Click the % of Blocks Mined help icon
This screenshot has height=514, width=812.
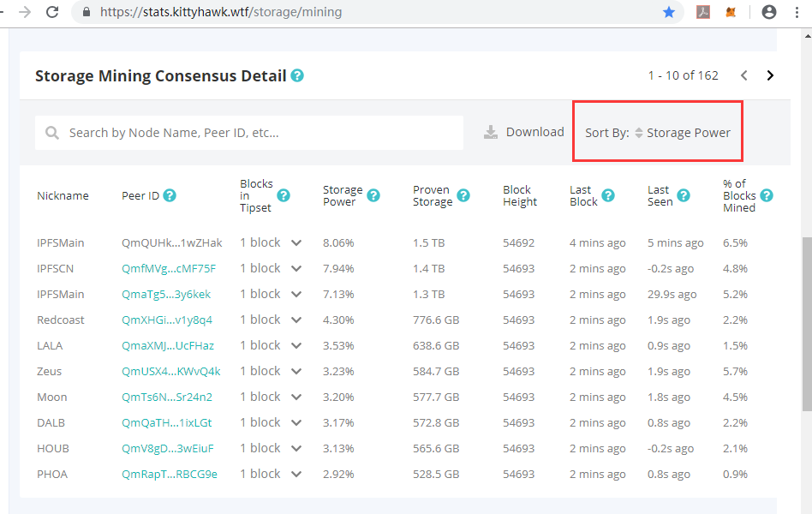[767, 195]
